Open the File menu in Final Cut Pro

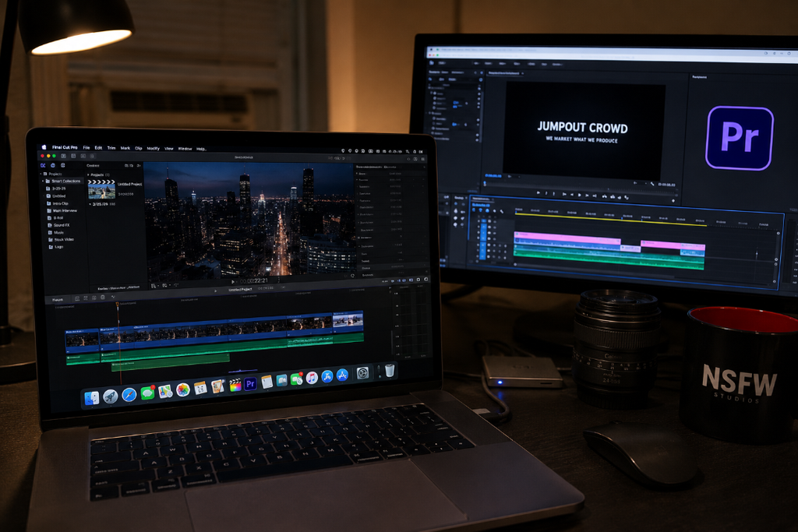click(x=87, y=147)
